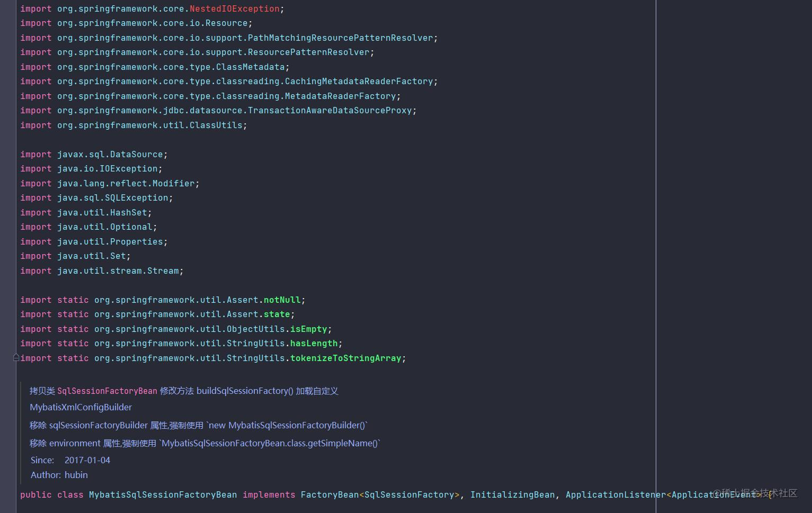Collapse imports using the fold marker beside tokenizeToStringArray
The height and width of the screenshot is (513, 812).
[16, 358]
